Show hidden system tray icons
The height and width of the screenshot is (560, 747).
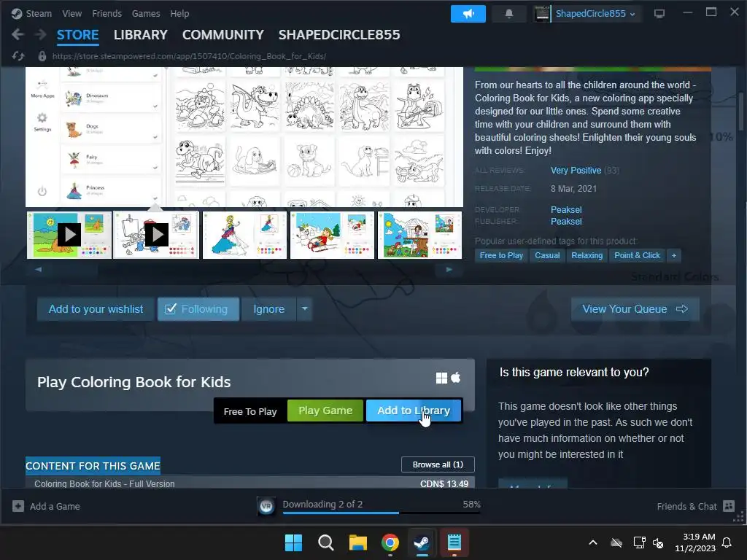pos(592,542)
